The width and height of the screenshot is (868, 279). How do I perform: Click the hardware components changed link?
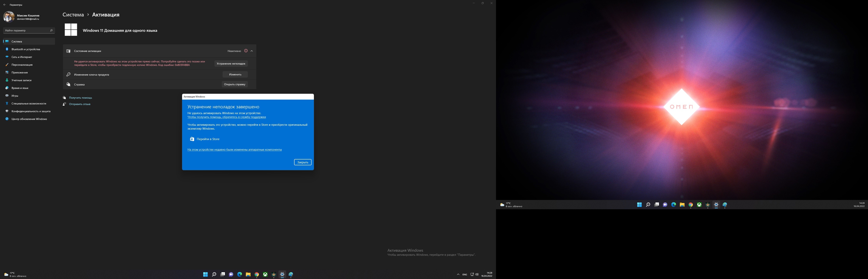coord(234,150)
